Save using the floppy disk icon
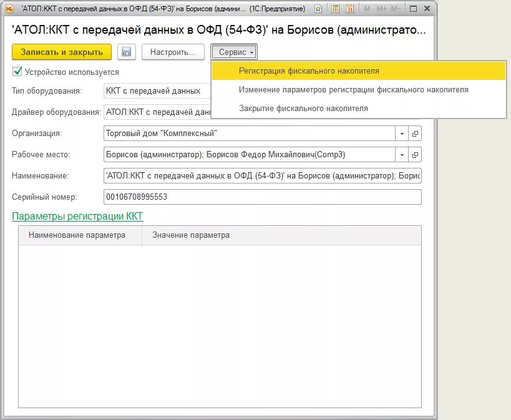This screenshot has width=511, height=420. coord(127,52)
